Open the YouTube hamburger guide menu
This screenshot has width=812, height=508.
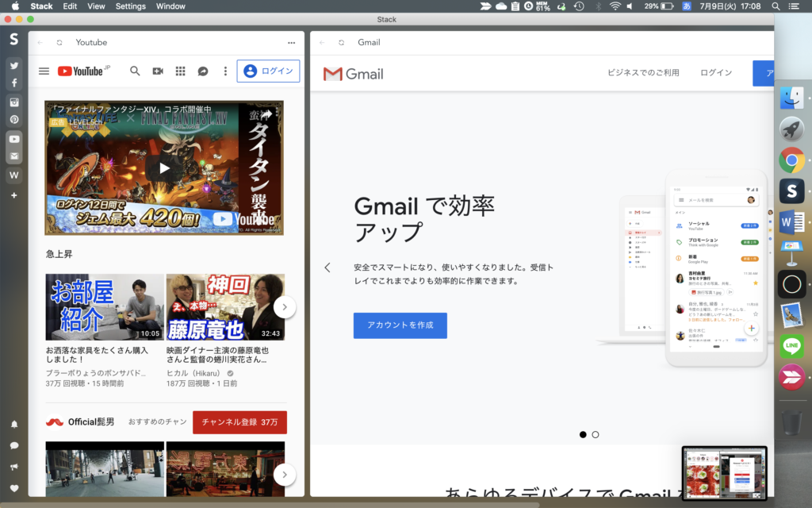pos(44,71)
